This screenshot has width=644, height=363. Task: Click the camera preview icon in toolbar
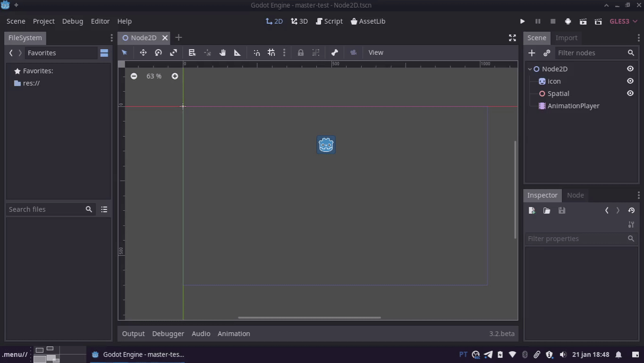coord(353,52)
